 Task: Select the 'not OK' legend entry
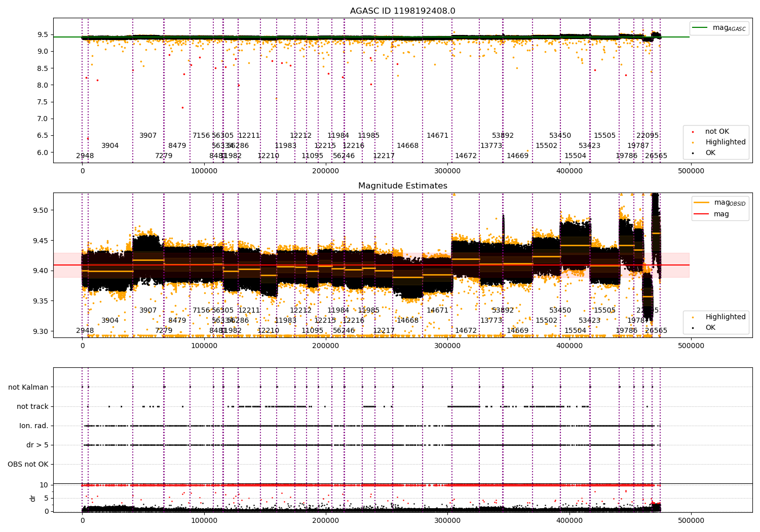coord(717,132)
